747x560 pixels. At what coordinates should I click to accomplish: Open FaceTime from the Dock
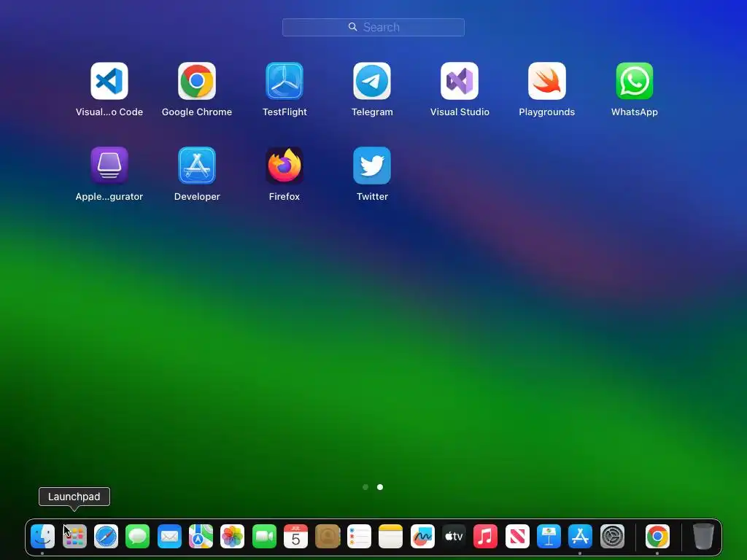coord(264,537)
